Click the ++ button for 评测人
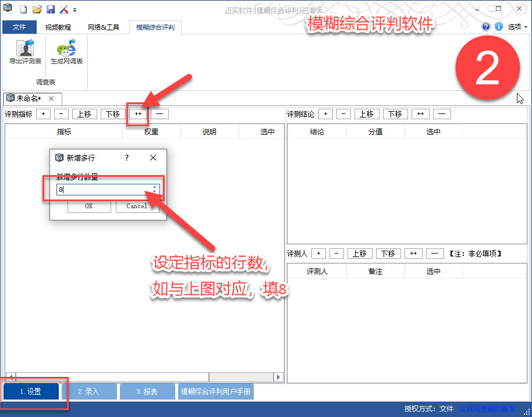 tap(413, 254)
